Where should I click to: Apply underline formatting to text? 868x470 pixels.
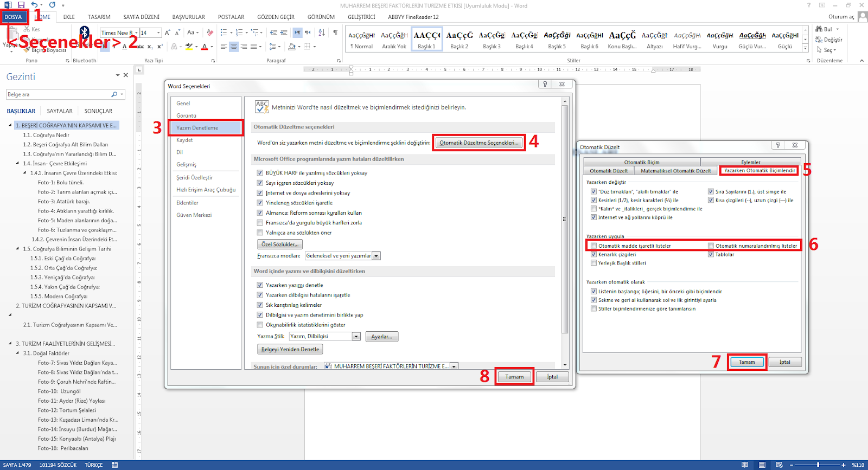[x=124, y=47]
